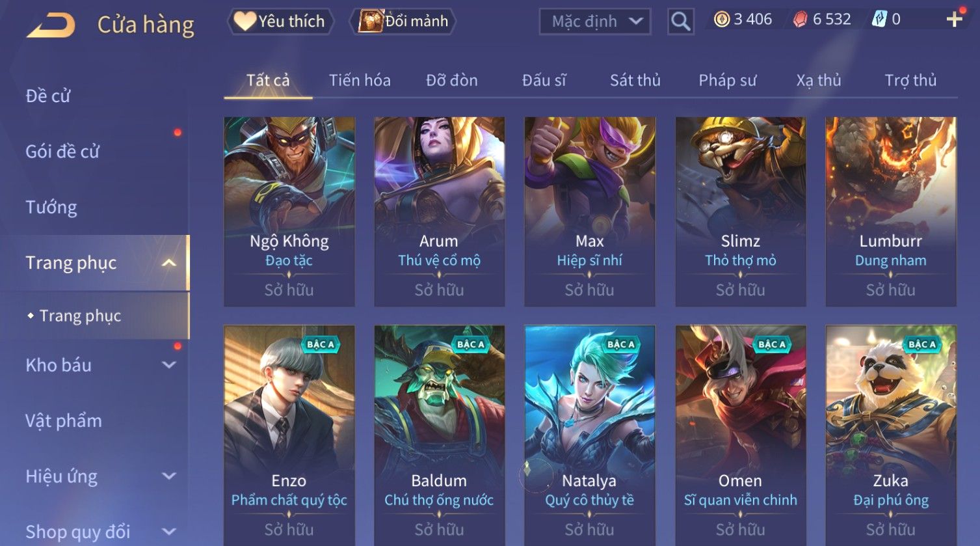Screen dimensions: 980x546
Task: Open the Zuka Đại phú ông skin card
Action: point(890,435)
